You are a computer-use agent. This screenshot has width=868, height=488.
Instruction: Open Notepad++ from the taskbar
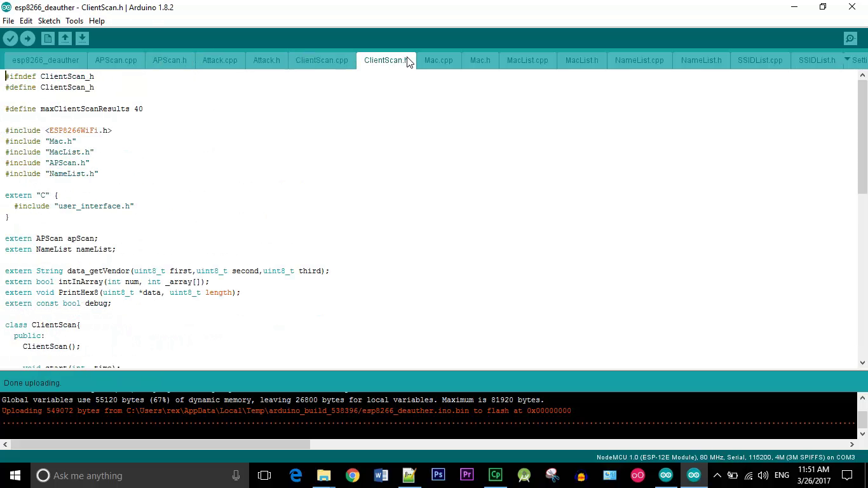coord(409,475)
